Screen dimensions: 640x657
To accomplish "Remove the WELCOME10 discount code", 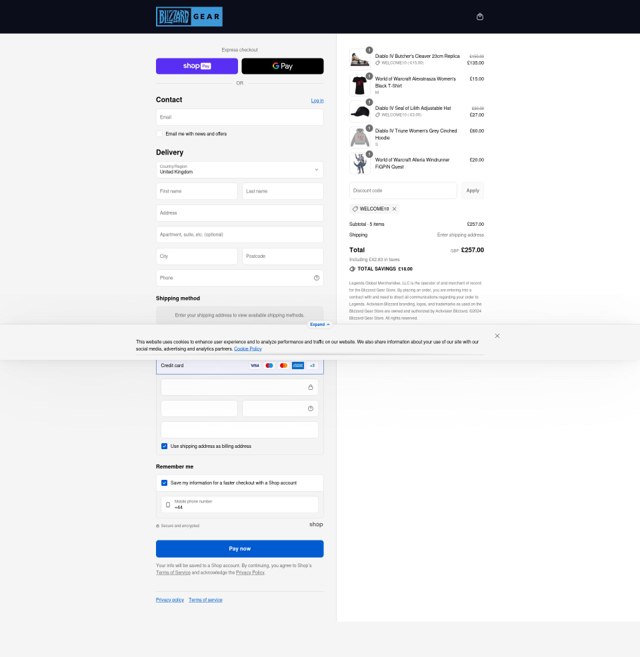I will [x=394, y=209].
